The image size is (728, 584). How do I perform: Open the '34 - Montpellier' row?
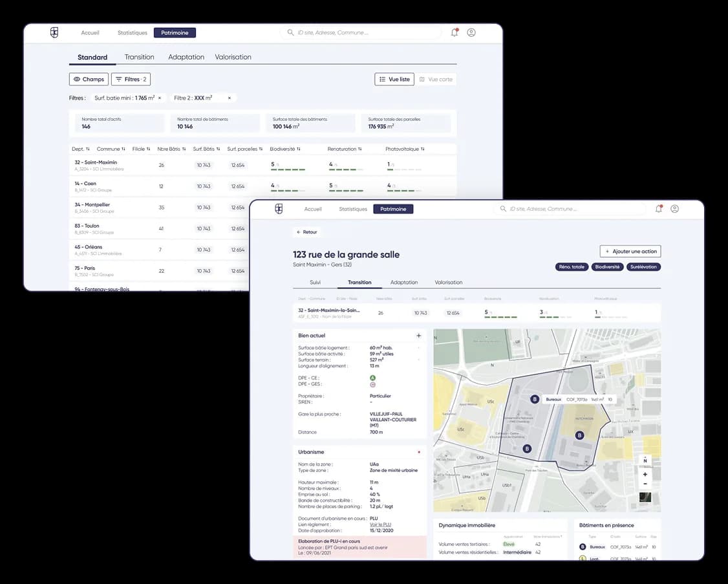(159, 207)
